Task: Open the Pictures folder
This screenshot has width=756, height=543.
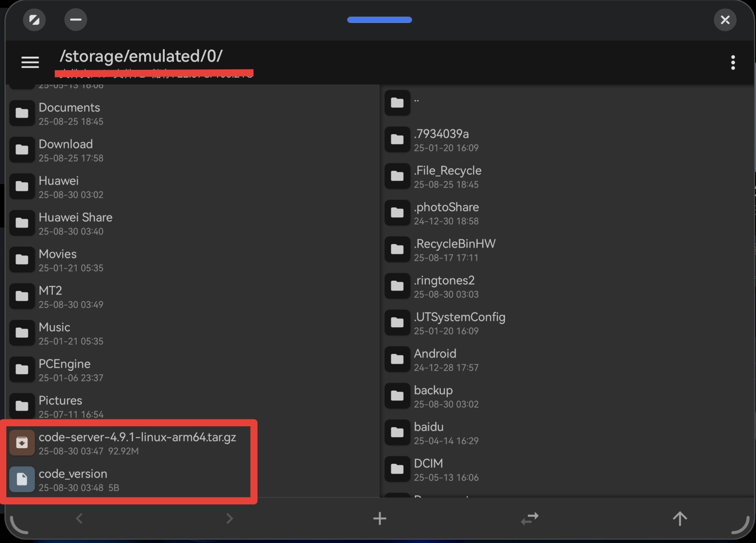Action: coord(193,405)
